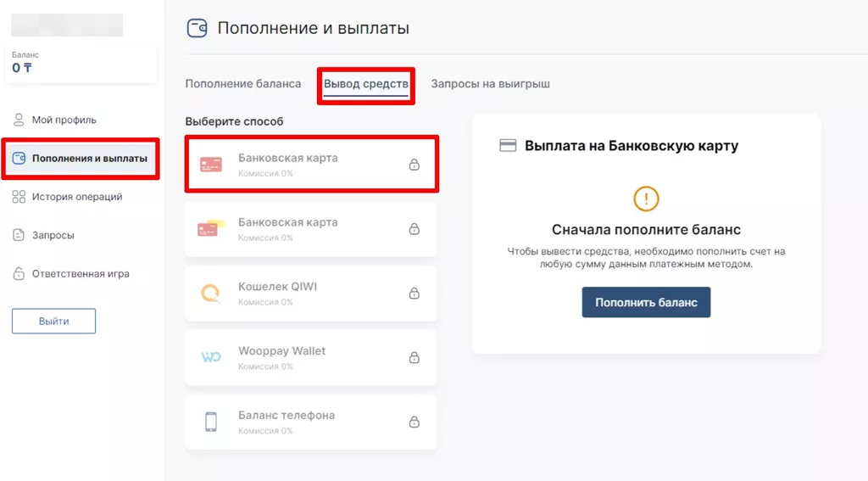Click the red bank card icon in first method
Screen dimensions: 868x481
pyautogui.click(x=210, y=165)
